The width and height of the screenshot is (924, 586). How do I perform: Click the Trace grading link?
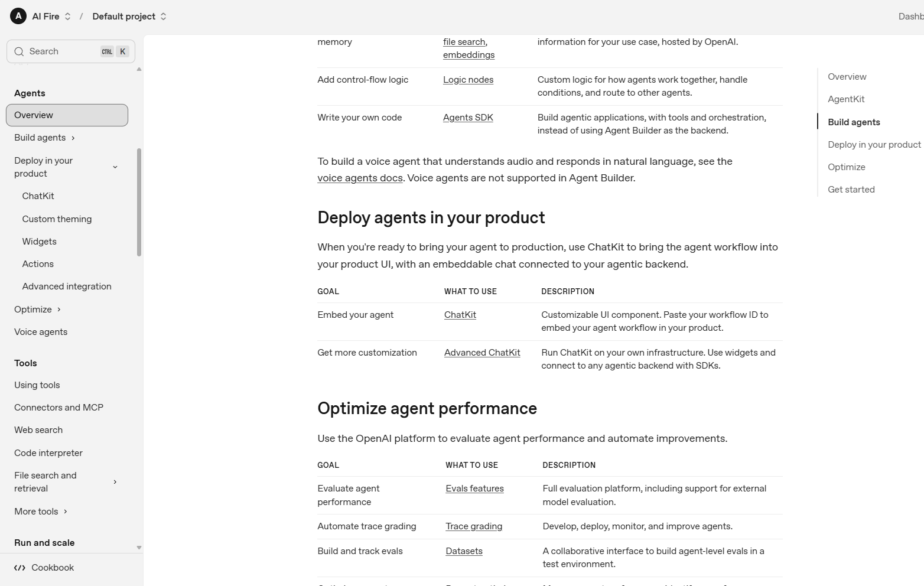(474, 526)
